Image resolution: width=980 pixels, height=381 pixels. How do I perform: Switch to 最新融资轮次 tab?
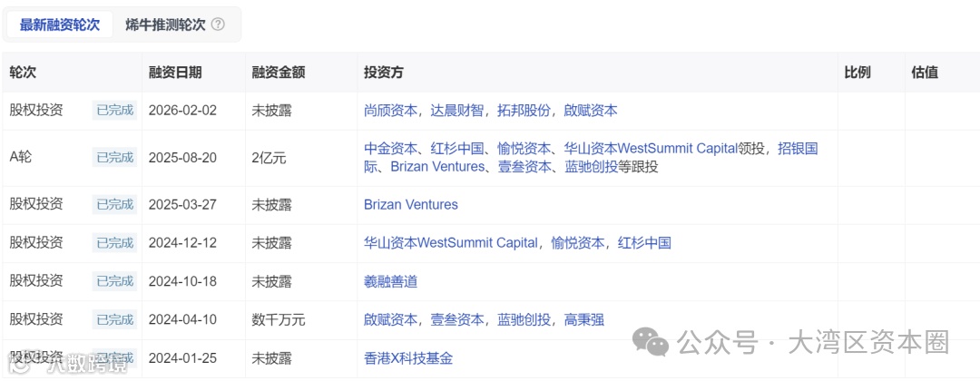59,25
